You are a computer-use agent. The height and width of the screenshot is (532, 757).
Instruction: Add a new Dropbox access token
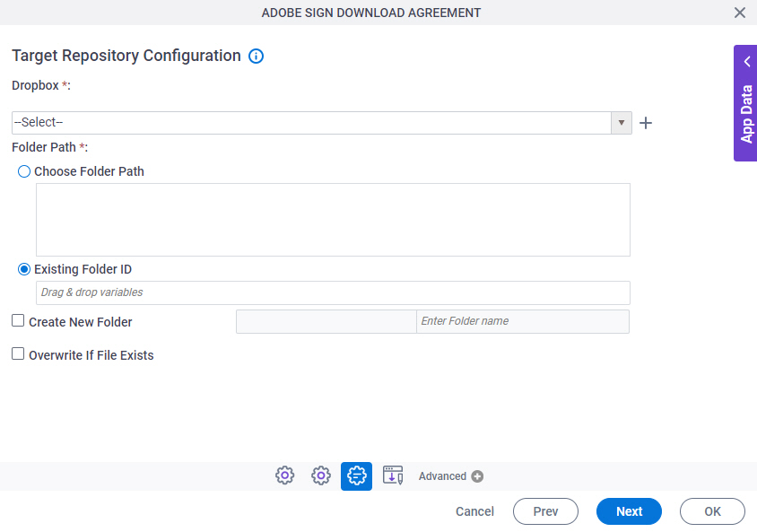click(646, 123)
